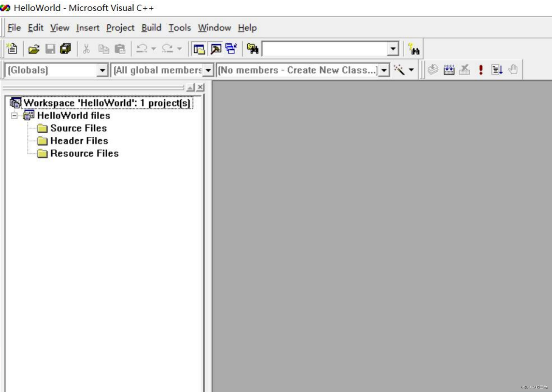Click inside the Find combo box field

[x=324, y=49]
